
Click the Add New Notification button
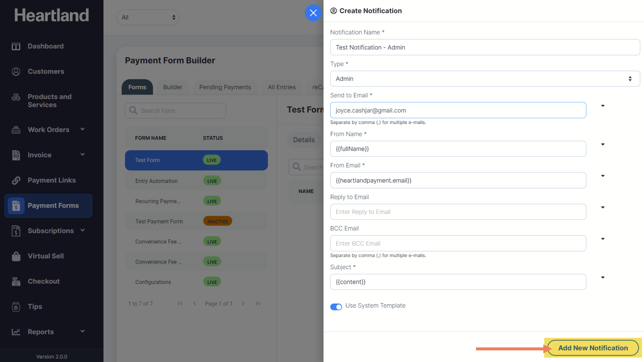pyautogui.click(x=593, y=348)
